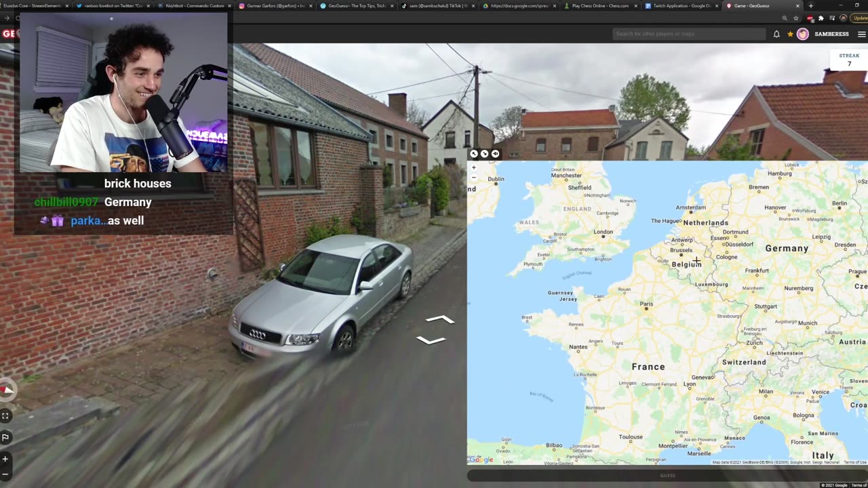This screenshot has height=488, width=868.
Task: Open a new browser tab
Action: pos(810,5)
